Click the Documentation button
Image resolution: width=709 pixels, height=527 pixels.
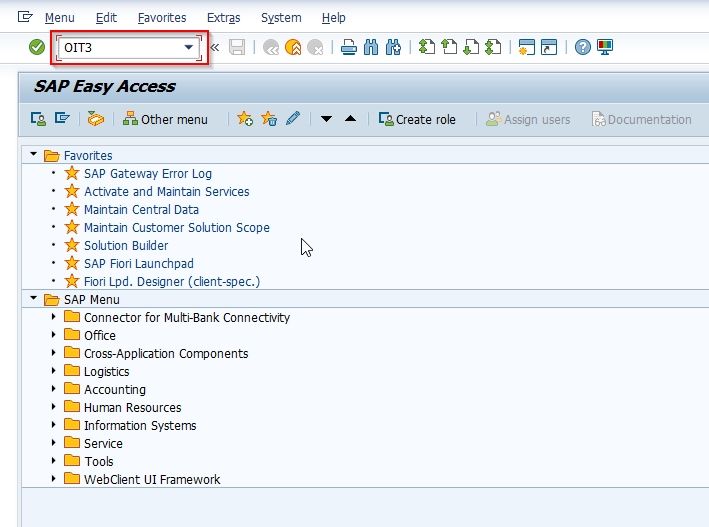pyautogui.click(x=642, y=119)
